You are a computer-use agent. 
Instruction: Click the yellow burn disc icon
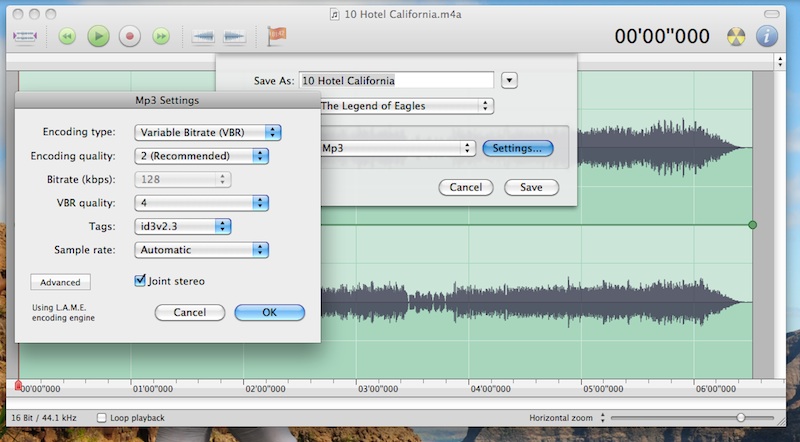coord(736,37)
